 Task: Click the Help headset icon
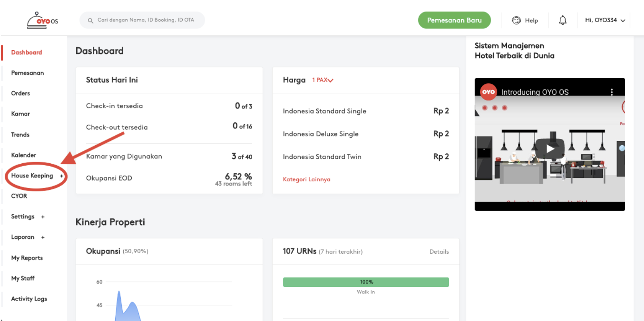coord(516,20)
